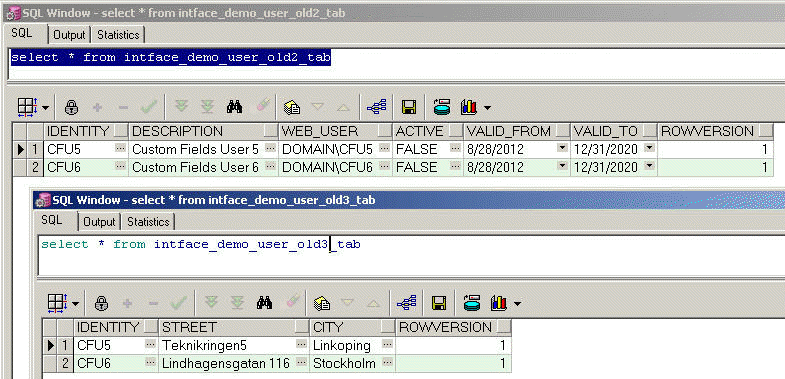Click insert record plus icon in old3 window
The height and width of the screenshot is (379, 785).
click(x=128, y=303)
